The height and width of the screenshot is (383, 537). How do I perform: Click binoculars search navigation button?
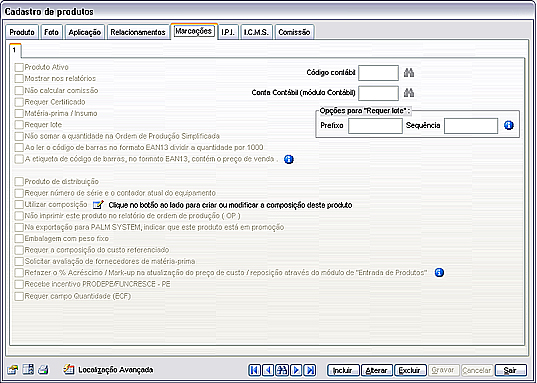tap(282, 370)
